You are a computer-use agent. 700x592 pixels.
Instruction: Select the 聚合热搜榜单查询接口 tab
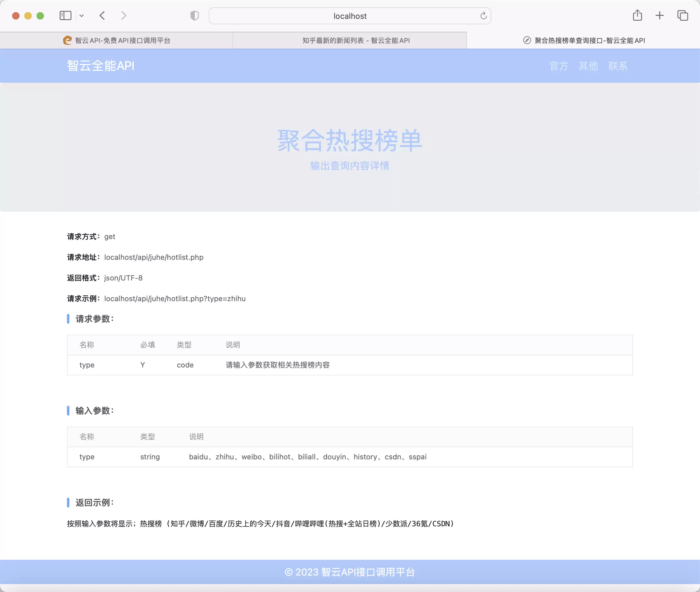click(583, 40)
